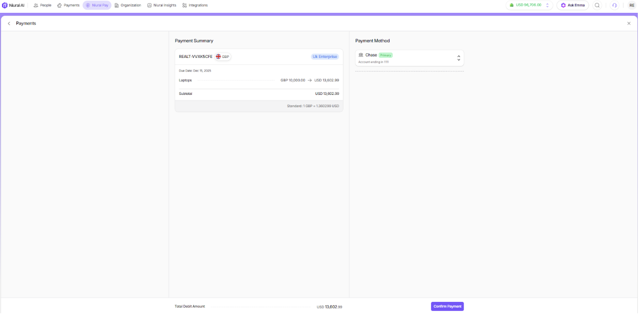The image size is (644, 321).
Task: Click the green Primary badge
Action: click(x=386, y=55)
